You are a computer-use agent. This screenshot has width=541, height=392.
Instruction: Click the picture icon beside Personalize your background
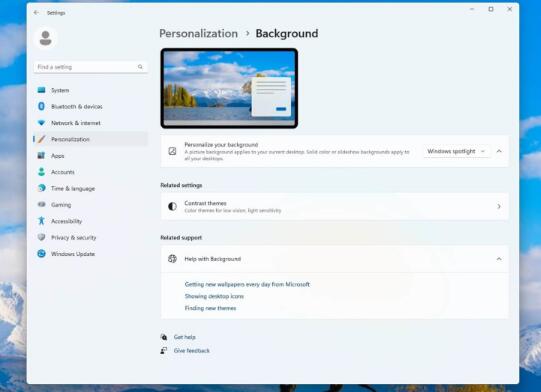(x=172, y=151)
